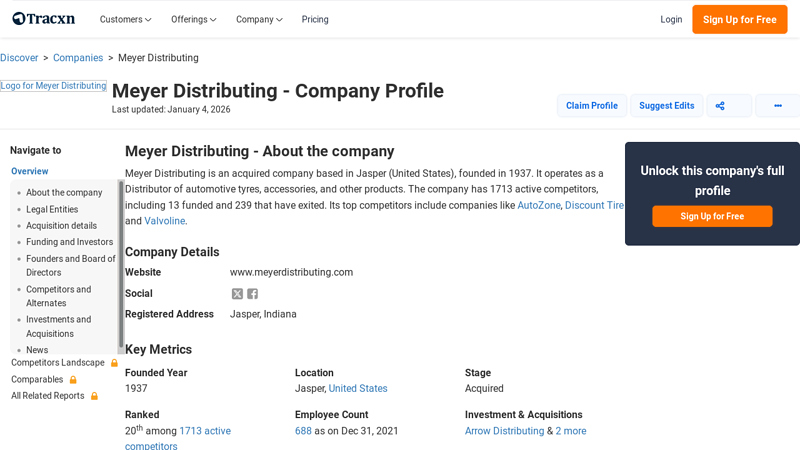800x450 pixels.
Task: Expand the Offerings dropdown menu
Action: pyautogui.click(x=194, y=20)
